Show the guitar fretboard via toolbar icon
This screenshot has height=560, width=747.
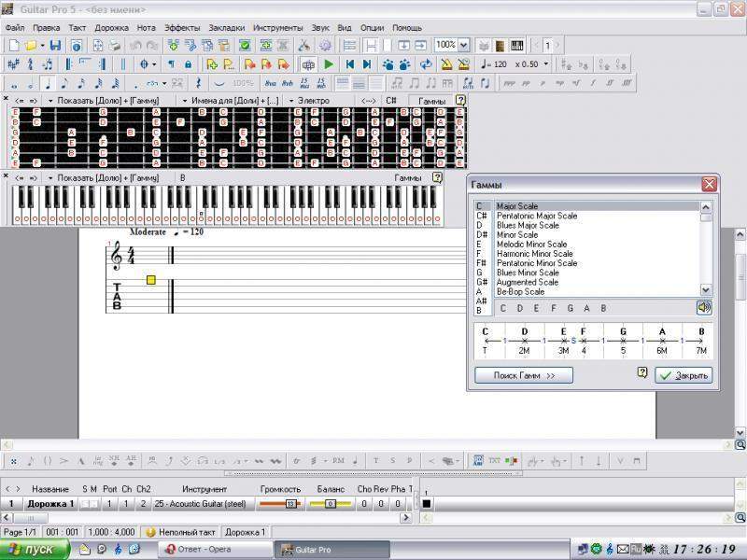click(x=500, y=45)
